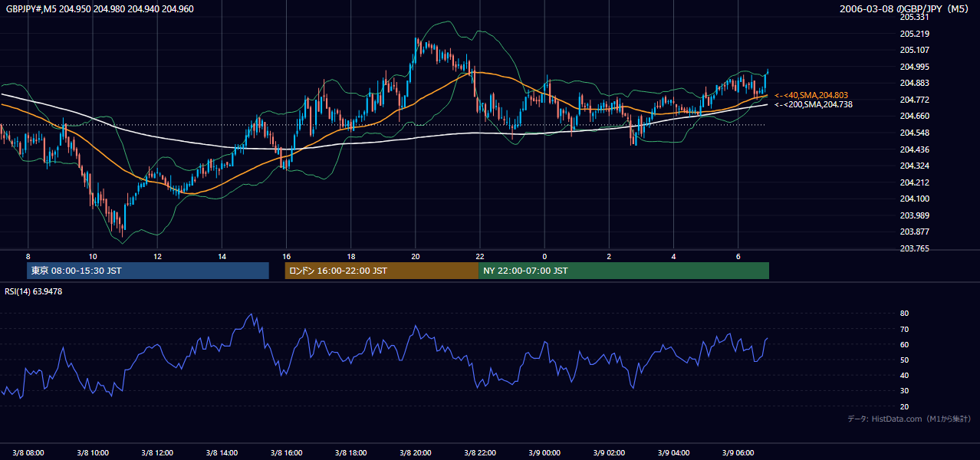Click the 3/8 18:00 date axis label
The height and width of the screenshot is (460, 980).
pyautogui.click(x=350, y=452)
